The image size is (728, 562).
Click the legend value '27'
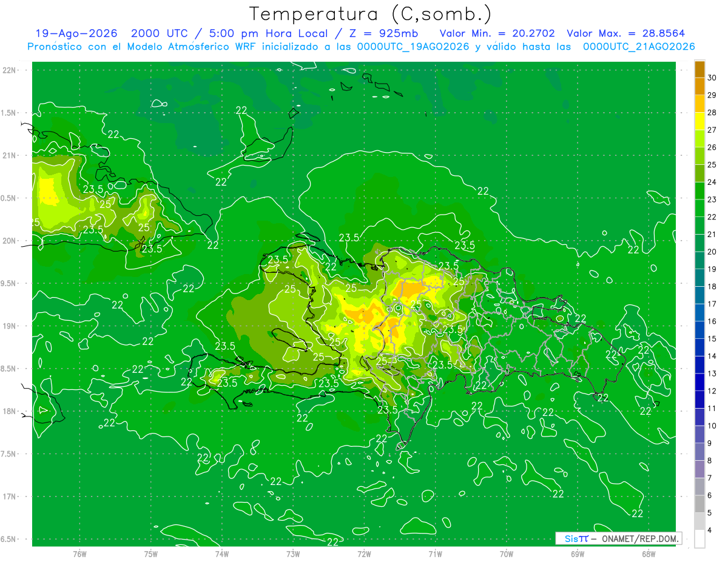[712, 130]
